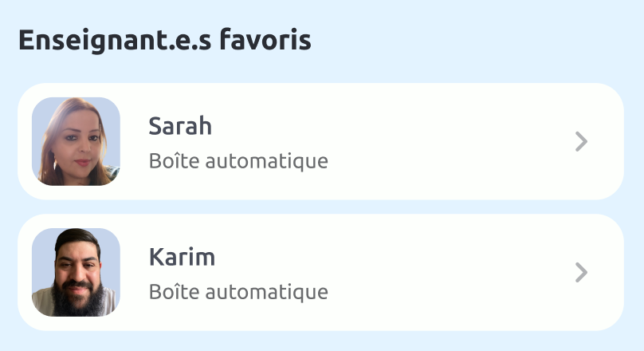
Task: Open the Karim favorite teacher card
Action: coord(320,272)
